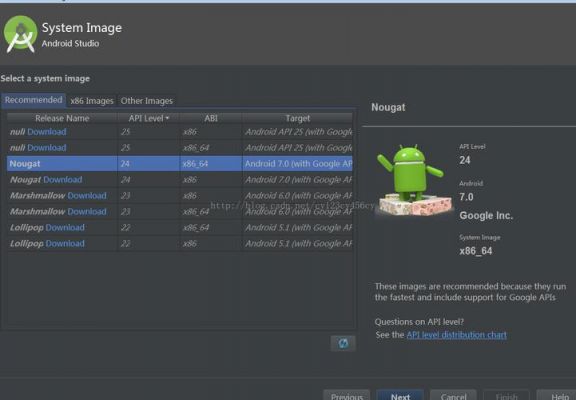Open the API level distribution chart link
This screenshot has width=576, height=400.
point(457,335)
